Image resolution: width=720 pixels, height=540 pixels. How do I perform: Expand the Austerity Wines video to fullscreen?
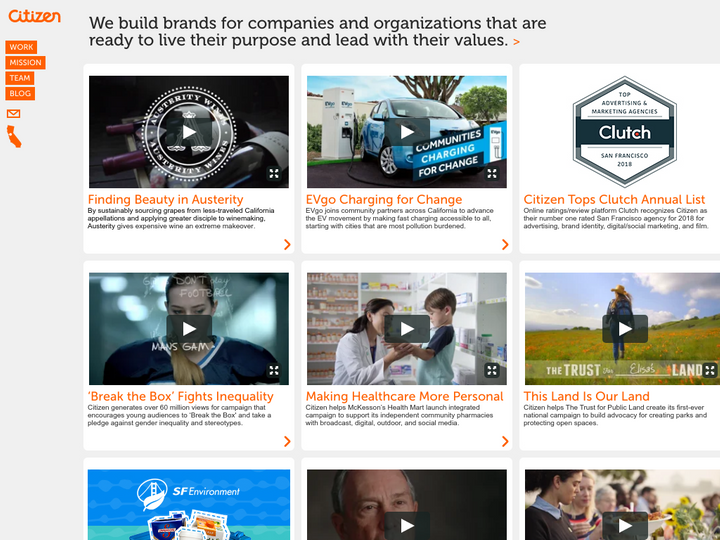pyautogui.click(x=274, y=173)
